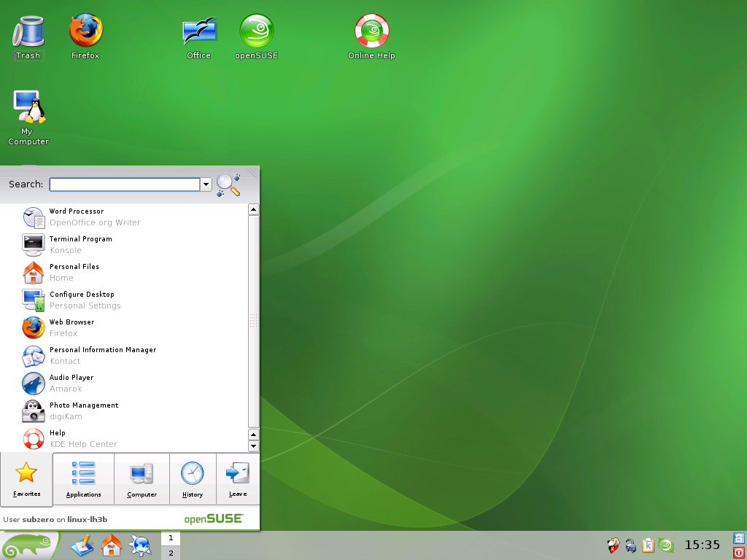Launch Konqueror from the panel
This screenshot has width=747, height=560.
tap(141, 545)
